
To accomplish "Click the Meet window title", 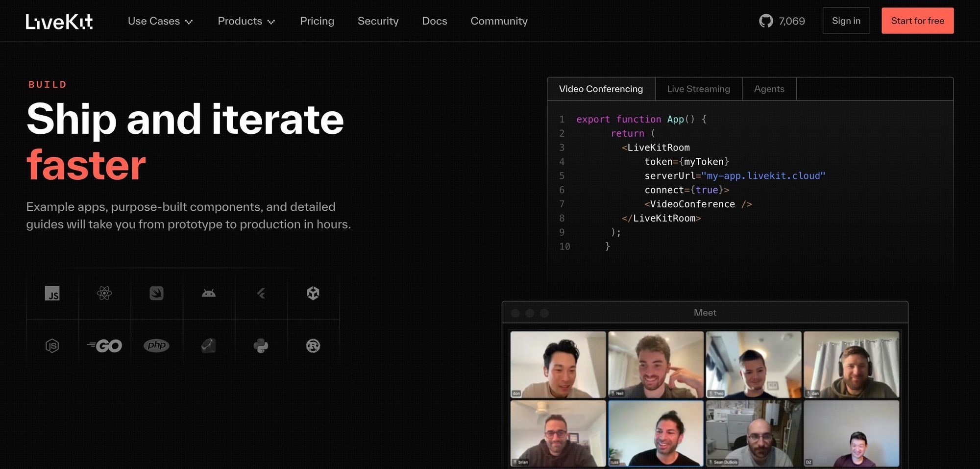I will [x=705, y=313].
